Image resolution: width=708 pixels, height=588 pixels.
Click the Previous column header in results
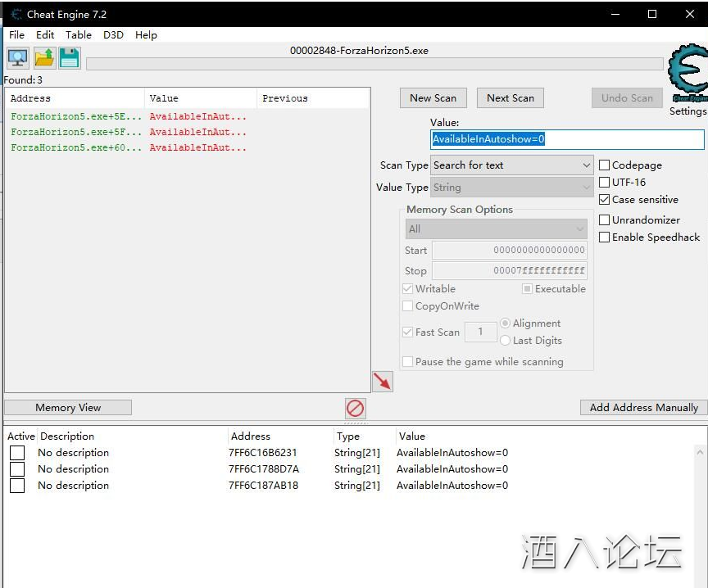313,98
